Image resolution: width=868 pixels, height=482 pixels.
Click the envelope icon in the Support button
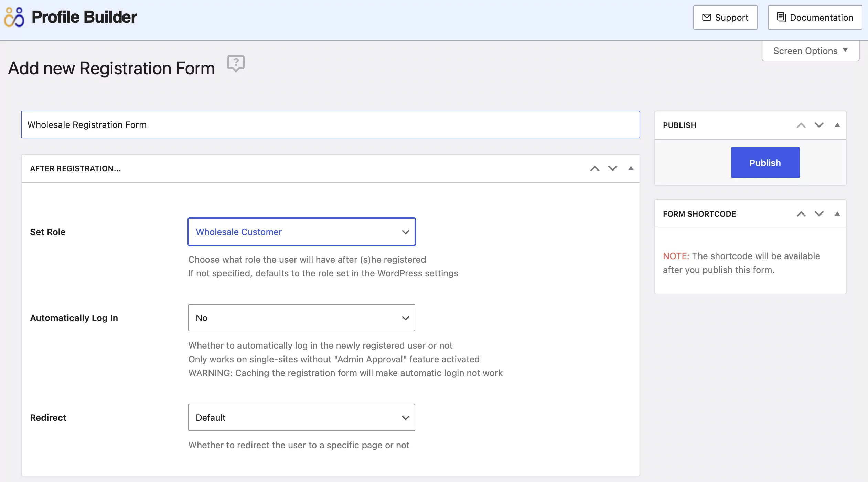[x=706, y=17]
